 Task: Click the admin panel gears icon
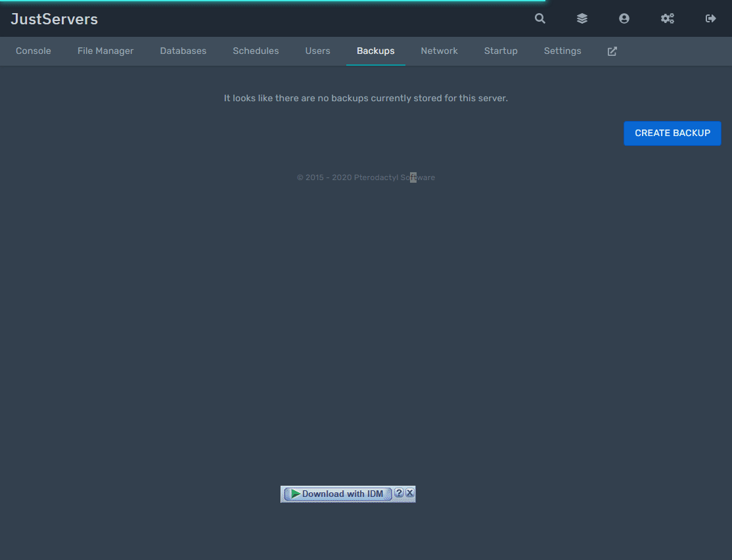(x=668, y=18)
